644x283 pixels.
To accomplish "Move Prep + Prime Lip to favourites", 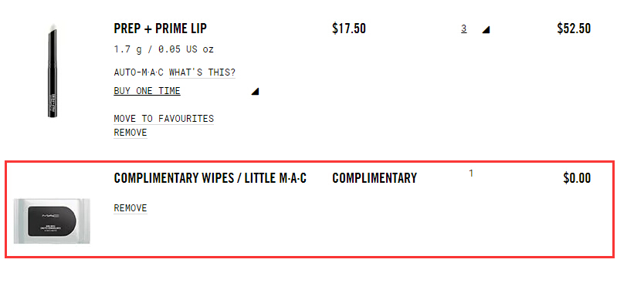I will point(164,119).
